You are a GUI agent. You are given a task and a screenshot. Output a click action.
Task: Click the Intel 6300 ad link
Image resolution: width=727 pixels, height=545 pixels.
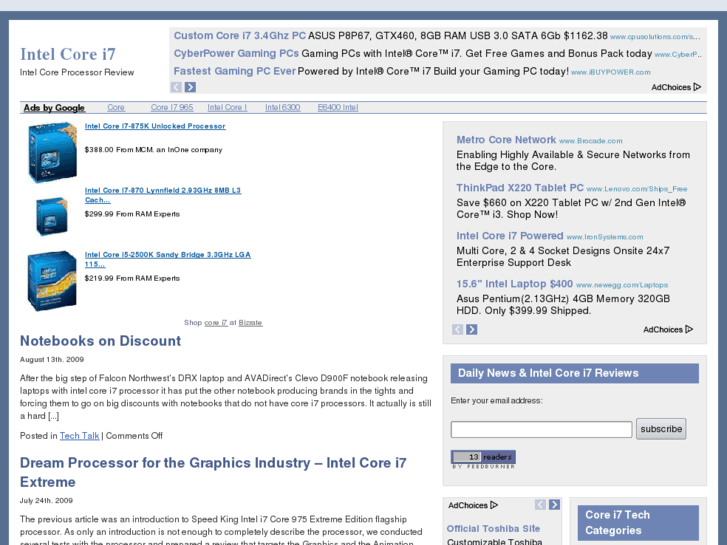pyautogui.click(x=282, y=107)
